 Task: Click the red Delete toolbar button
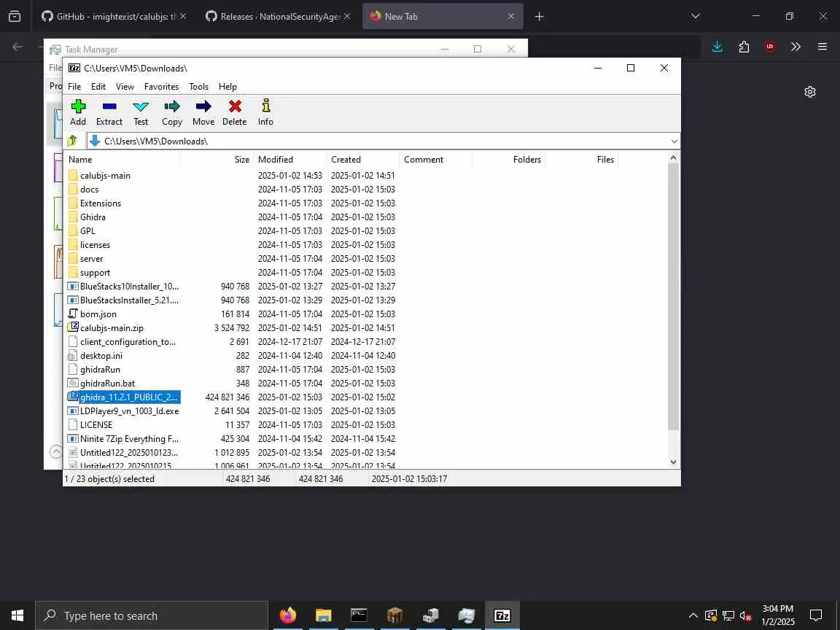point(235,113)
